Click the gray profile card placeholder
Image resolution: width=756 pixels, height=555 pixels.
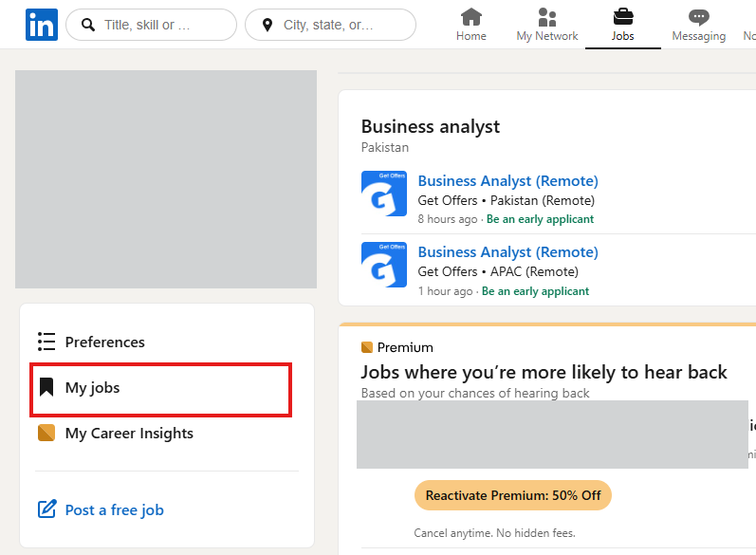point(166,178)
